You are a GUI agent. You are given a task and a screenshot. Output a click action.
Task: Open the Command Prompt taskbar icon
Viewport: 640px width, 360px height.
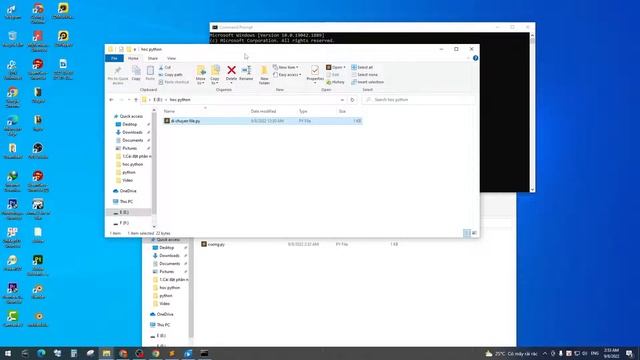tap(204, 353)
